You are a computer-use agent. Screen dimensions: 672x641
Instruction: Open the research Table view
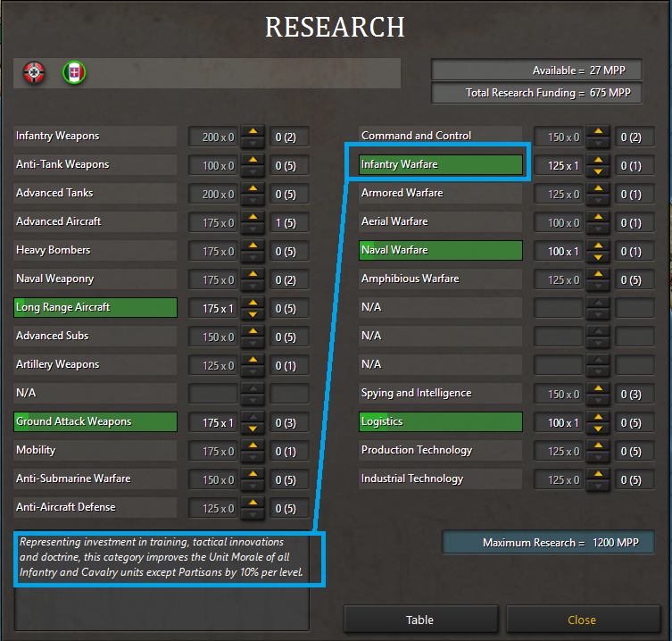[420, 620]
